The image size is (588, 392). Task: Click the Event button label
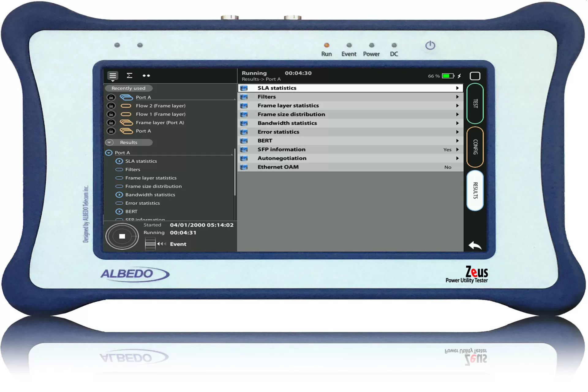click(x=178, y=244)
